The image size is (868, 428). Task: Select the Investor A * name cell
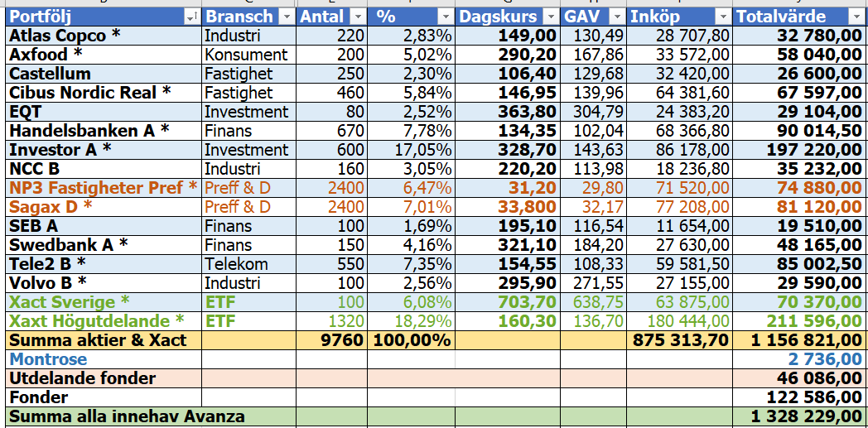[104, 150]
